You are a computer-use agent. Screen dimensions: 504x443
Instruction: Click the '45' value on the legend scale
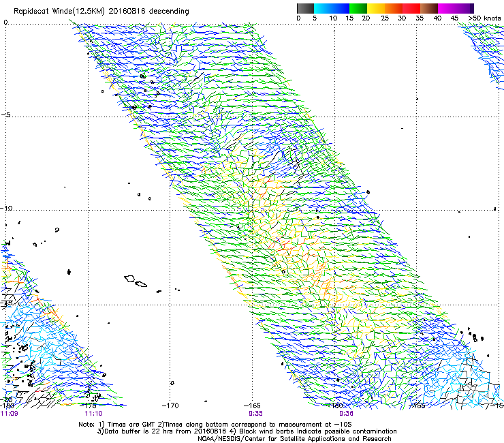454,18
